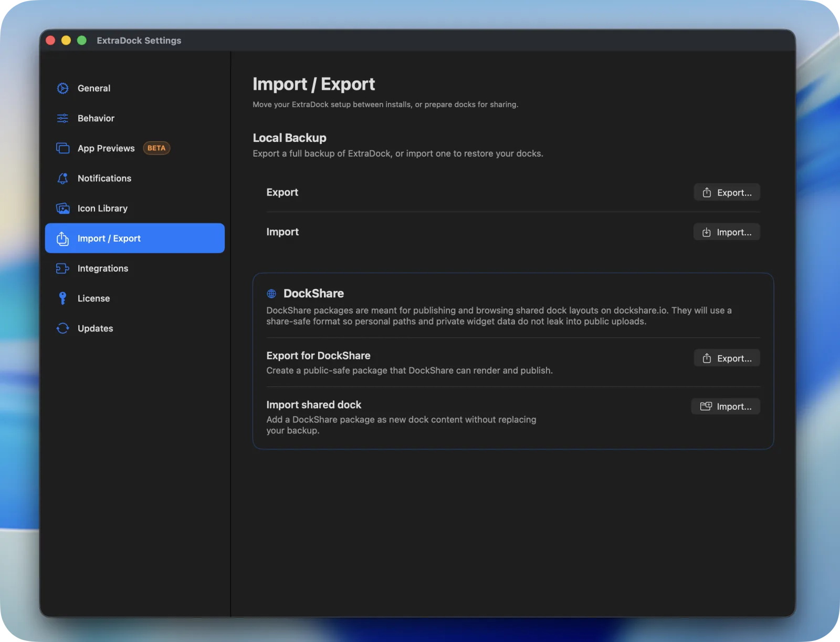Click the 'Move your ExtraDock setup' subtitle
840x642 pixels.
pyautogui.click(x=385, y=105)
